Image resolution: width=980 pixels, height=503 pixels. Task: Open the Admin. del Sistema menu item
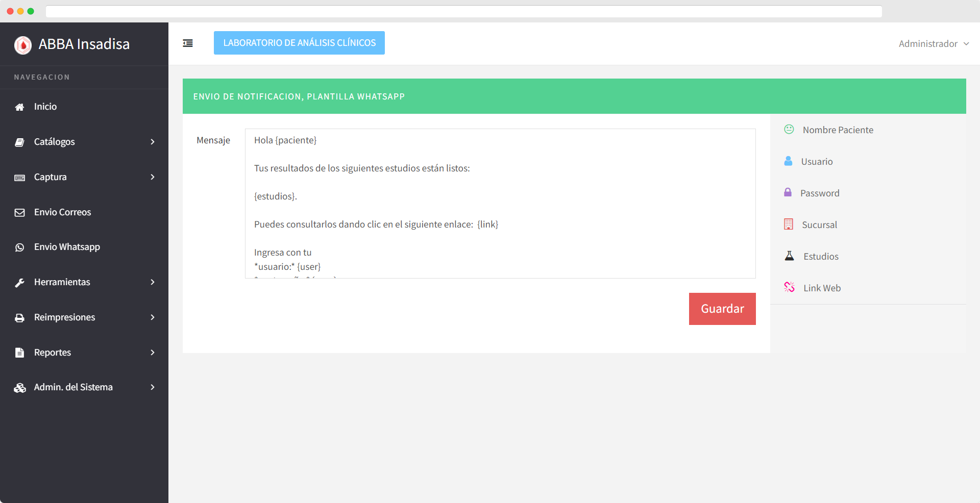[84, 387]
